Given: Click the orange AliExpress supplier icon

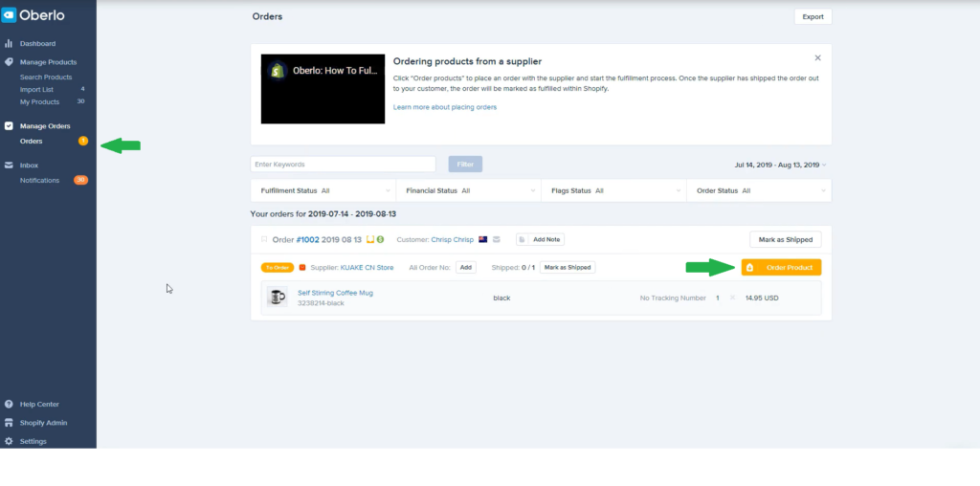Looking at the screenshot, I should (302, 267).
